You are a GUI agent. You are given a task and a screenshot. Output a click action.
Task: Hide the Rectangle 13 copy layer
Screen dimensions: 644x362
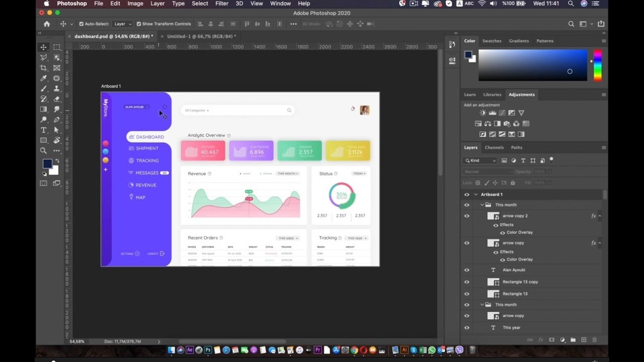(x=466, y=282)
